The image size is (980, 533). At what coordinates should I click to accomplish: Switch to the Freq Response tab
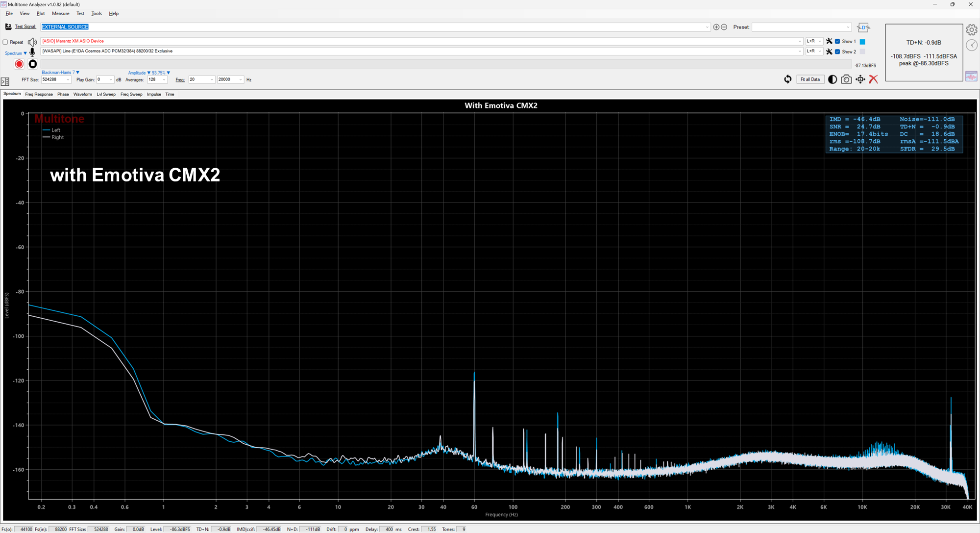pos(39,94)
